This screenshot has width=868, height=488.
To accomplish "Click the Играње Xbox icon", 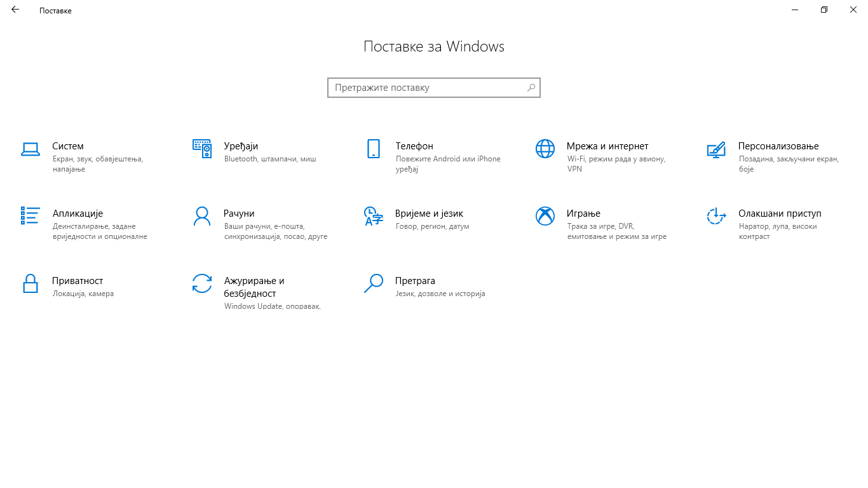I will point(545,216).
